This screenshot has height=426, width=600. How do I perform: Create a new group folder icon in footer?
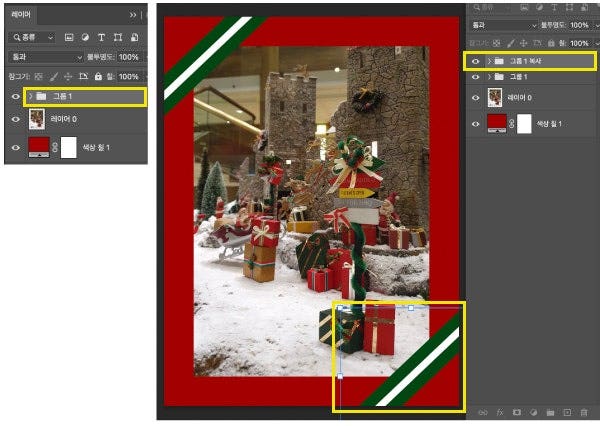tap(550, 412)
